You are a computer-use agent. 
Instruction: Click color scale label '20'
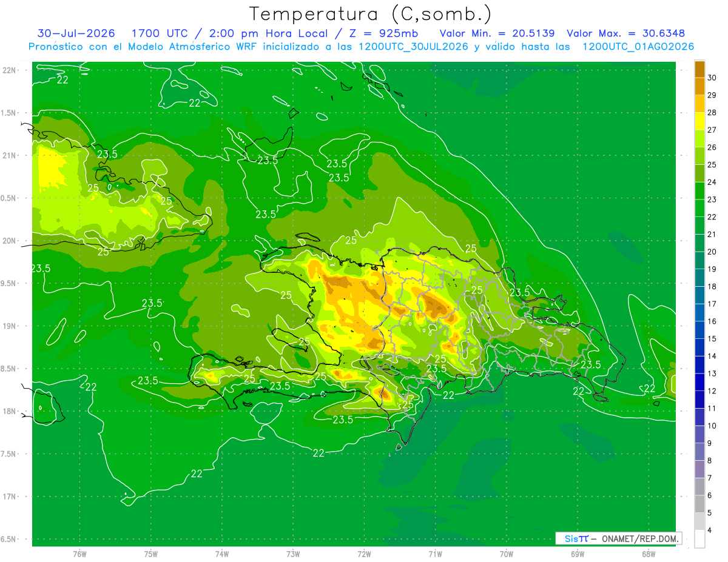coord(712,252)
